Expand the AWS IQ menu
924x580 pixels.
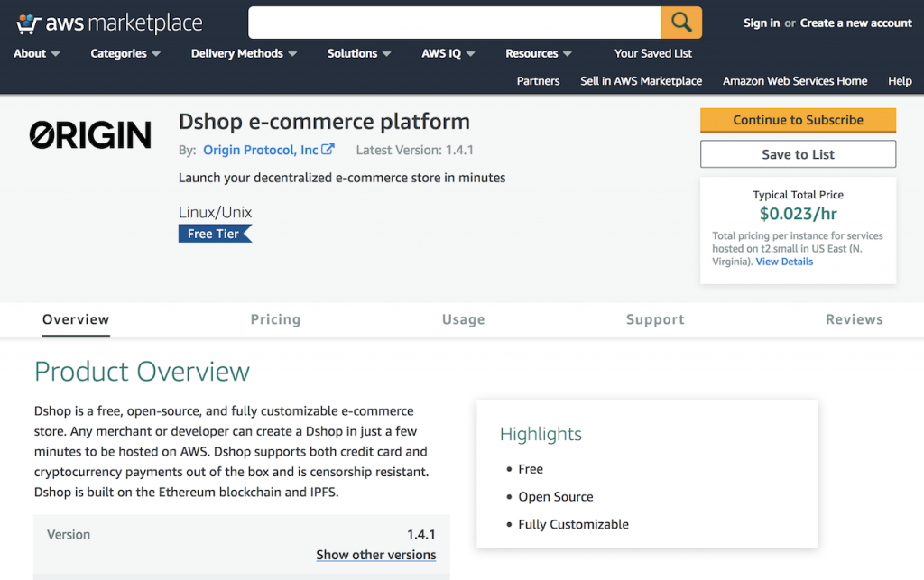[x=448, y=53]
